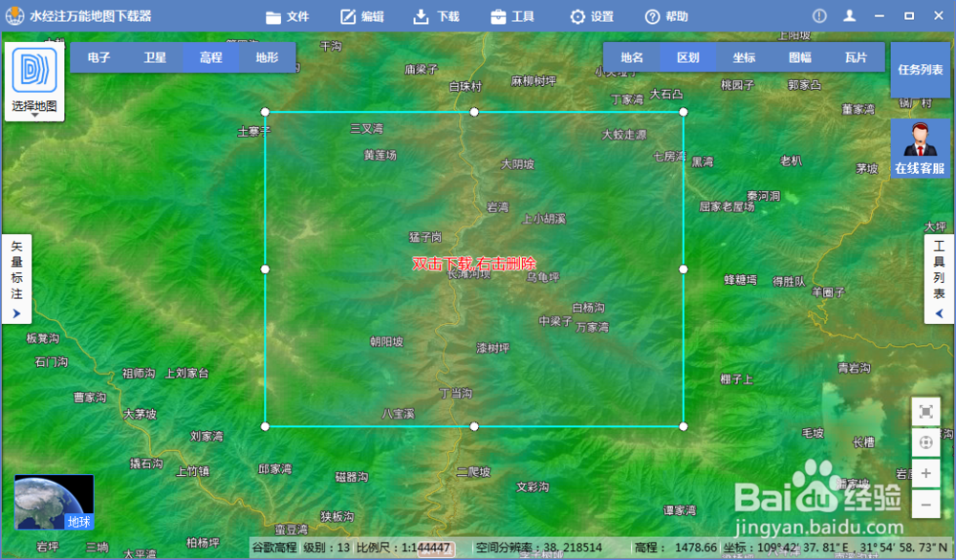Viewport: 956px width, 560px height.
Task: Click the folder icon beside 文件
Action: [x=273, y=17]
